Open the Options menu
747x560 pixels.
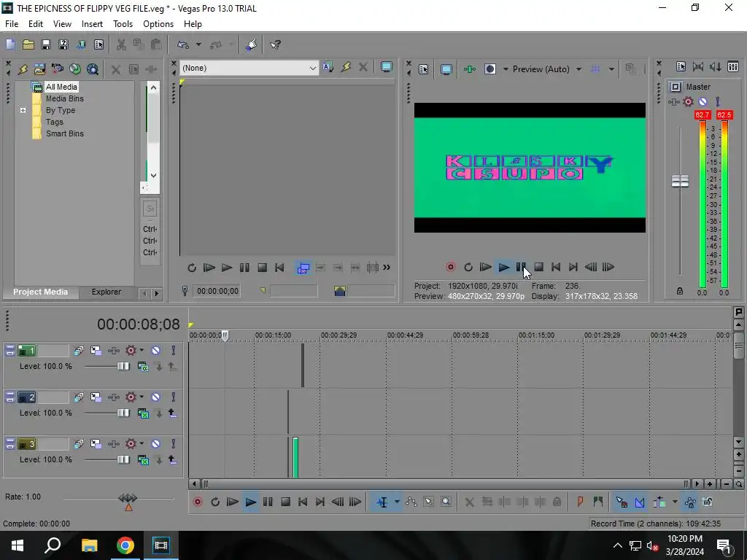pyautogui.click(x=158, y=24)
